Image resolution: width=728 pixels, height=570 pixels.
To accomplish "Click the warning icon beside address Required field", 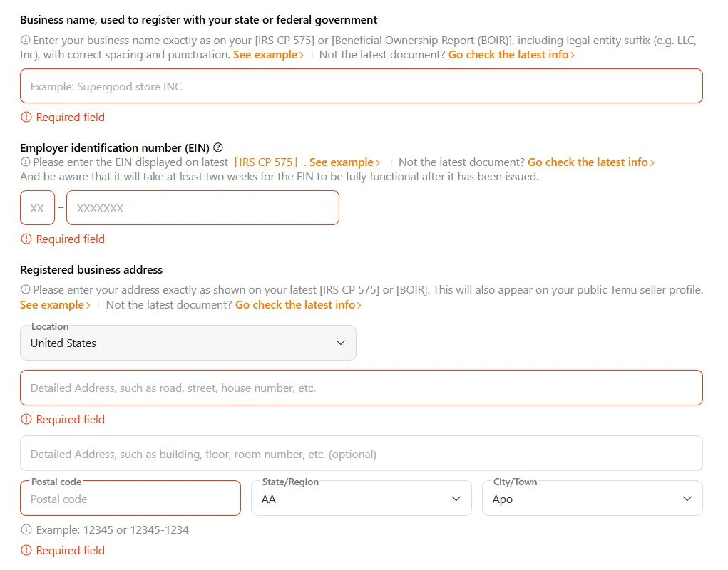I will point(26,419).
